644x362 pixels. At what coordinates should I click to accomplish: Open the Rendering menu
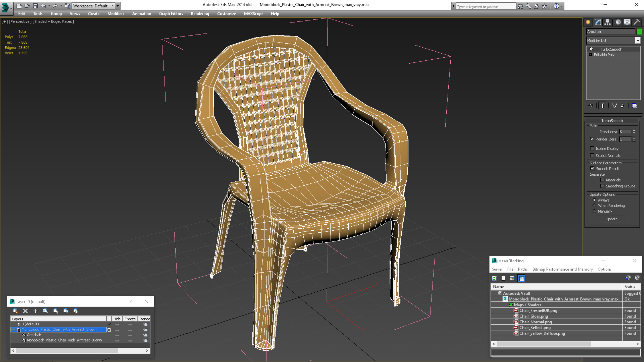(200, 14)
